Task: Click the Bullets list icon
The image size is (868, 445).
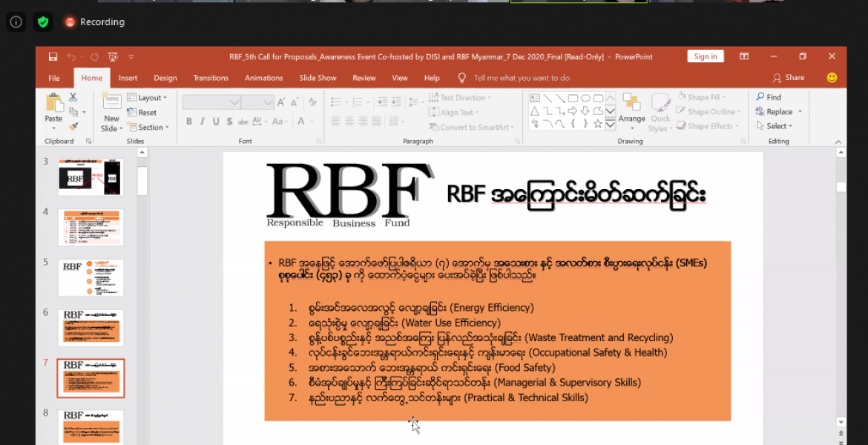Action: click(335, 102)
